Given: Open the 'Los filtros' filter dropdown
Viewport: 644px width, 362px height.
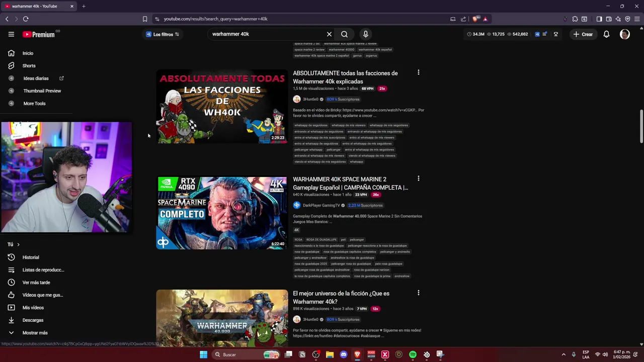Looking at the screenshot, I should click(x=163, y=34).
